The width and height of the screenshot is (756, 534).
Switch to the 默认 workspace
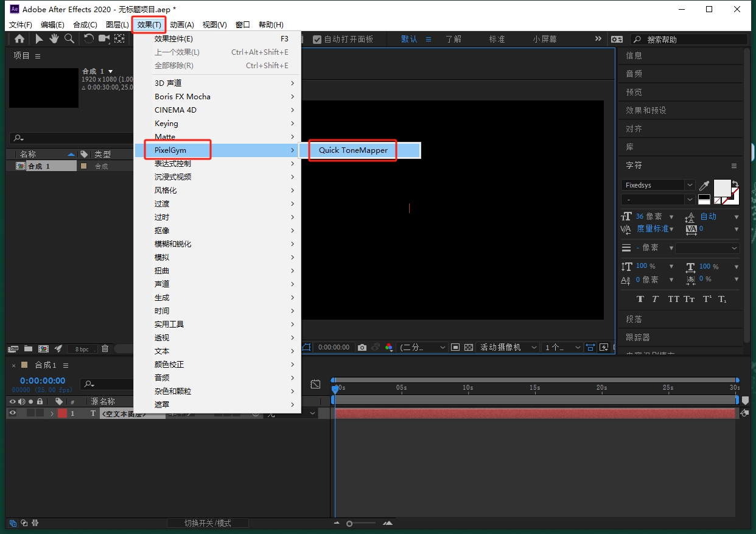click(x=409, y=39)
